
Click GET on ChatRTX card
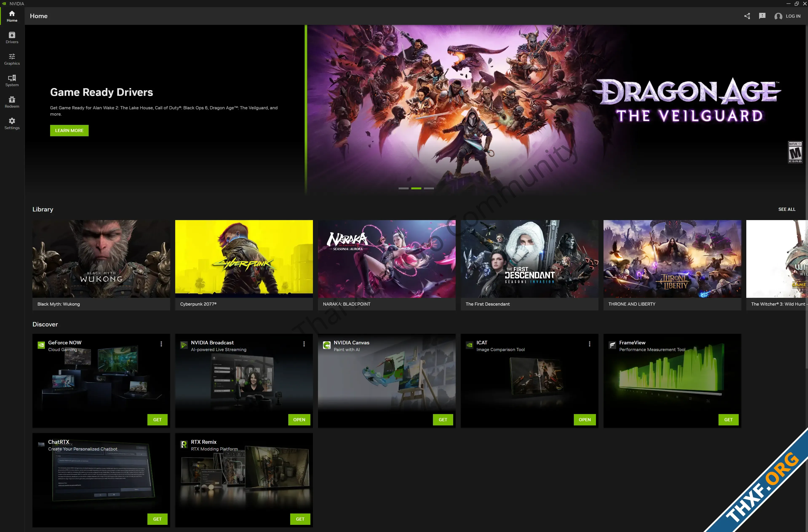158,519
